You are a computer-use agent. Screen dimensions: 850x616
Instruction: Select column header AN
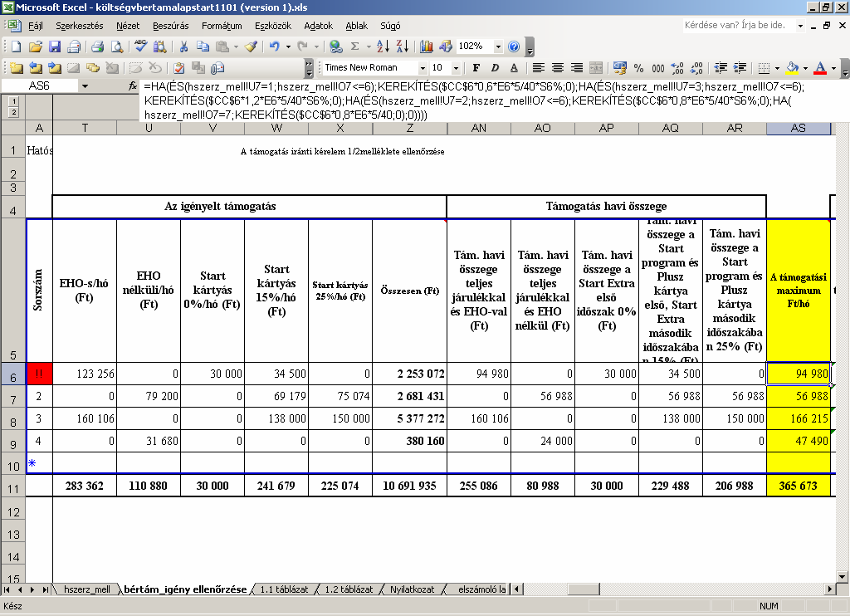pyautogui.click(x=479, y=128)
